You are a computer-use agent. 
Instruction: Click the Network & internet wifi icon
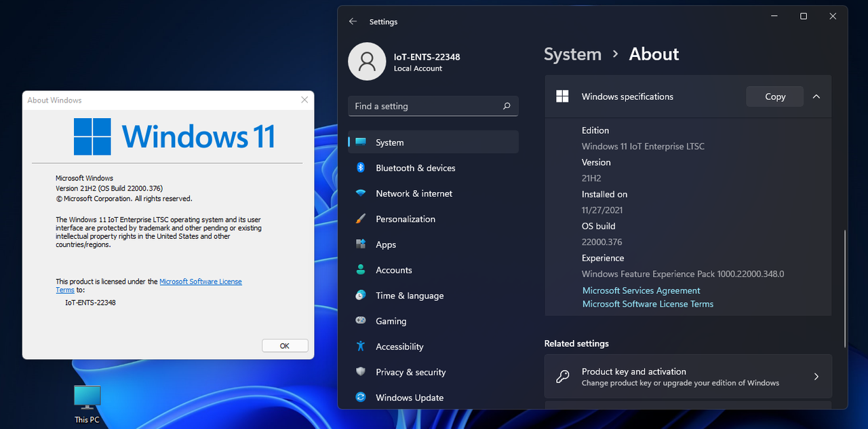point(361,193)
